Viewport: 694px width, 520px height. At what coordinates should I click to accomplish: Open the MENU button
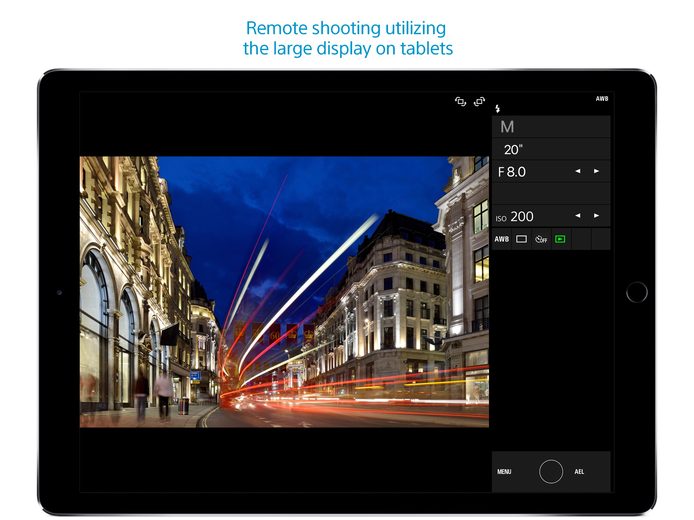point(504,472)
